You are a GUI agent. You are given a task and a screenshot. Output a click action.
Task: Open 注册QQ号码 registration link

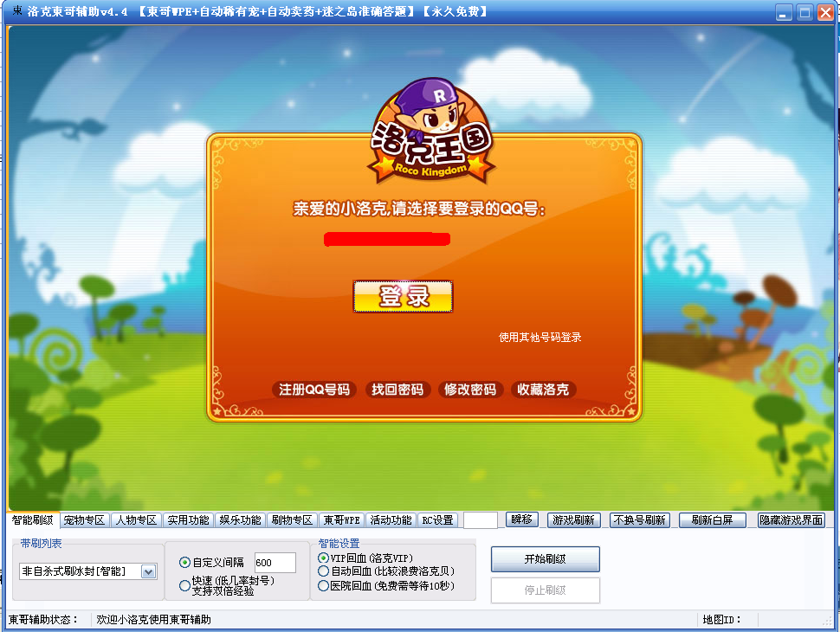pos(314,390)
